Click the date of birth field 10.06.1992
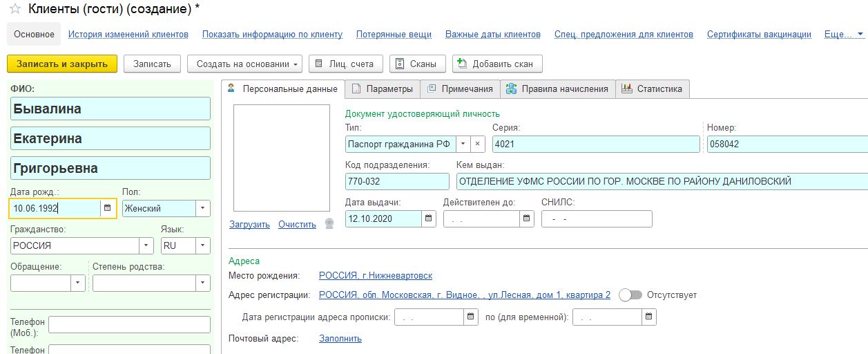 tap(55, 208)
